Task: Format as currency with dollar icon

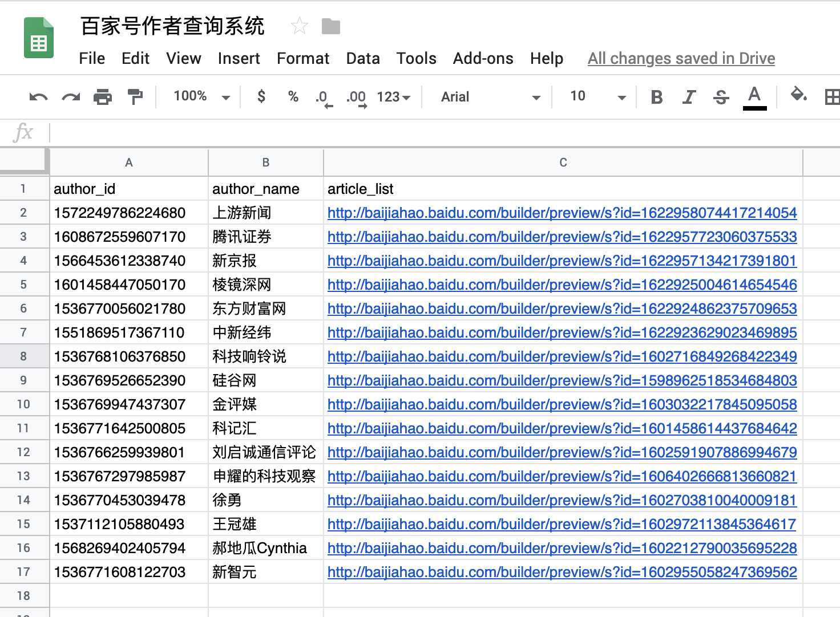Action: (x=261, y=96)
